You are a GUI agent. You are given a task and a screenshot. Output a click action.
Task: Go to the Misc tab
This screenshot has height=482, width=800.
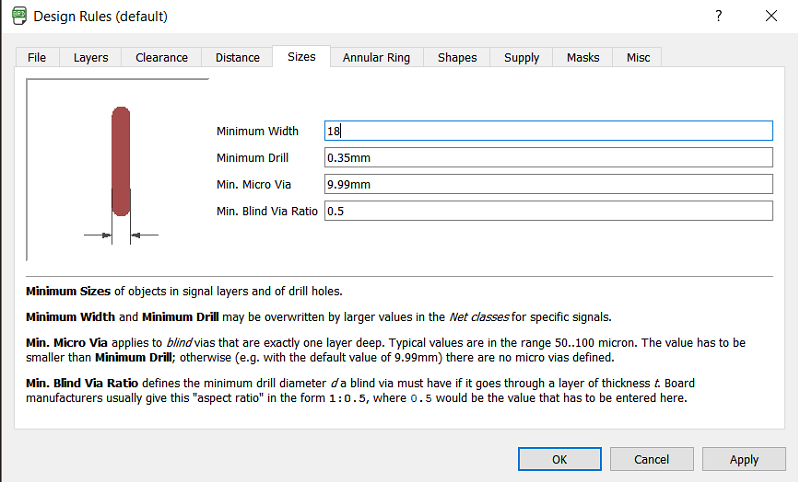coord(638,58)
